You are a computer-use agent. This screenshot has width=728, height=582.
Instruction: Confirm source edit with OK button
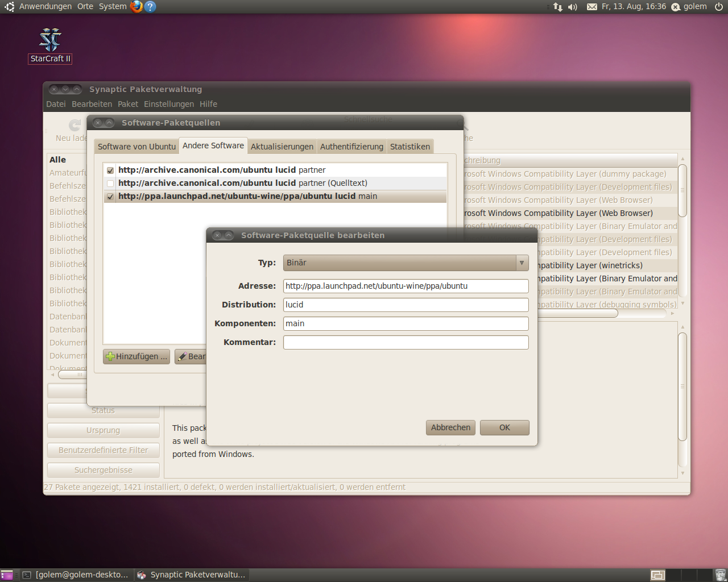click(x=504, y=427)
